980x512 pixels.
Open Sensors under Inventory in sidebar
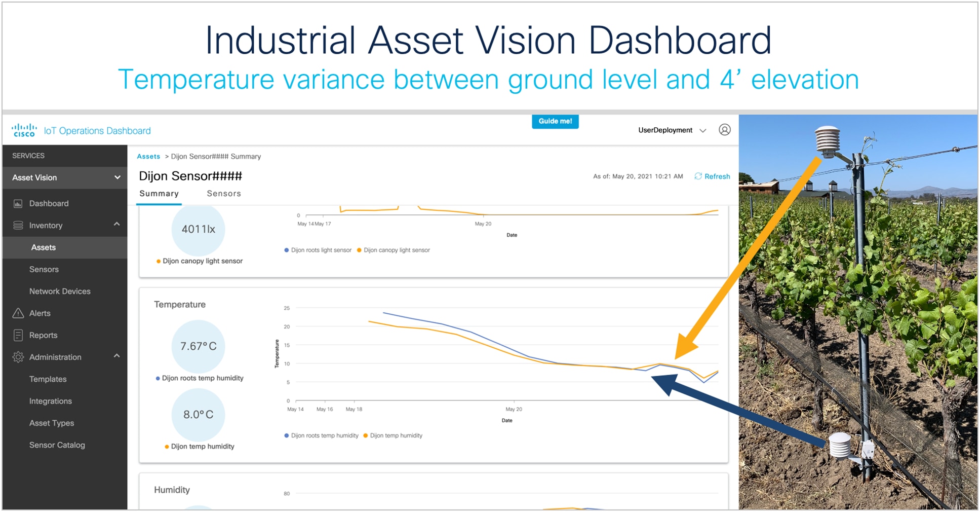[x=44, y=269]
